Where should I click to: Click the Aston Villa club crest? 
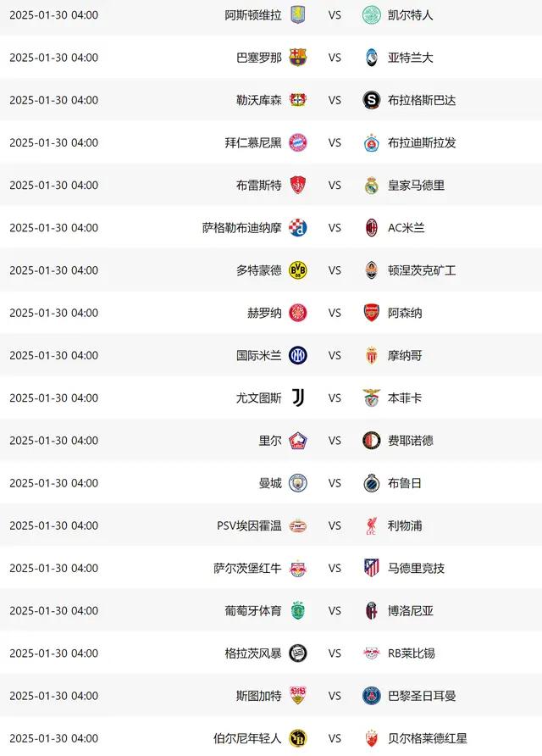coord(297,15)
